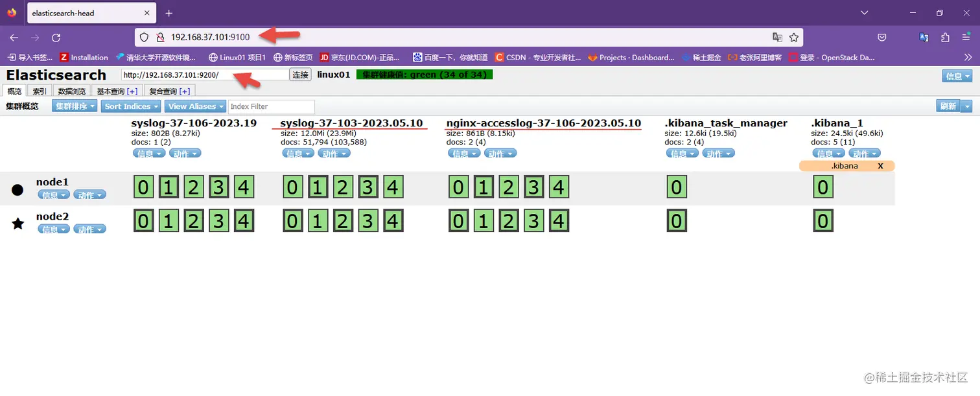Switch to the 复合查询 tab
Screen dimensions: 980x396
pos(163,91)
